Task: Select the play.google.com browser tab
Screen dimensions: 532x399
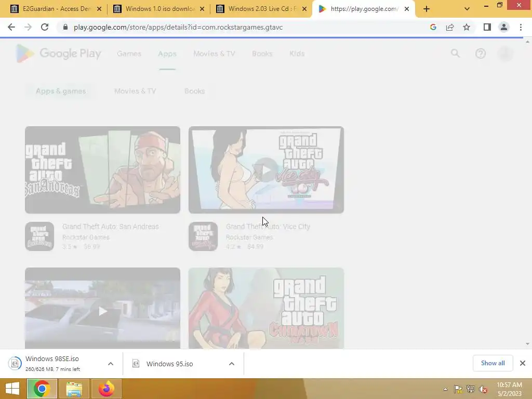Action: coord(363,9)
